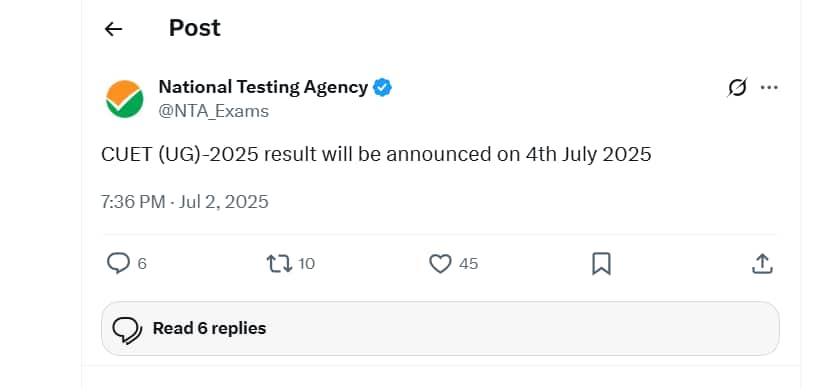This screenshot has width=834, height=388.
Task: Click the repost count 10
Action: pyautogui.click(x=306, y=264)
